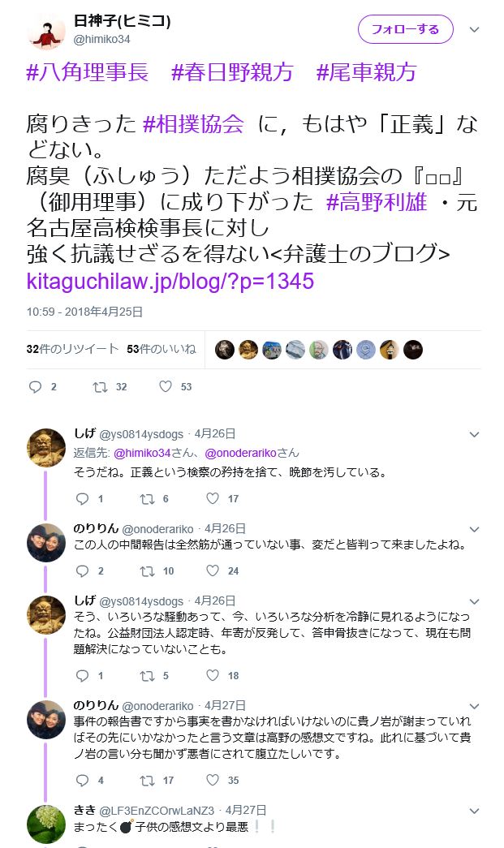Retweet のりりん's April 27 reply
This screenshot has width=504, height=848.
(147, 781)
